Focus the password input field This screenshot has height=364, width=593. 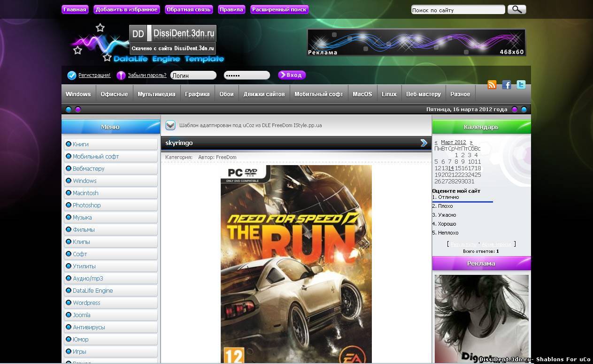(x=247, y=75)
